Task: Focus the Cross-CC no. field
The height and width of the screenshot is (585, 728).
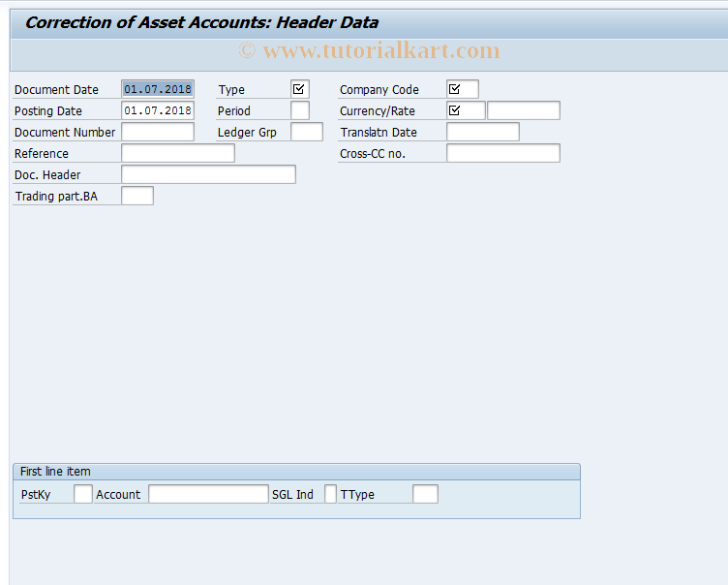Action: pos(503,153)
